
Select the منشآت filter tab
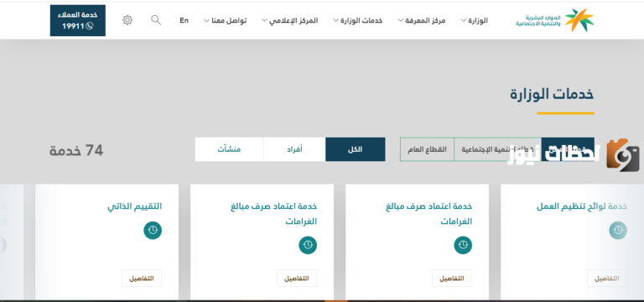pyautogui.click(x=229, y=149)
